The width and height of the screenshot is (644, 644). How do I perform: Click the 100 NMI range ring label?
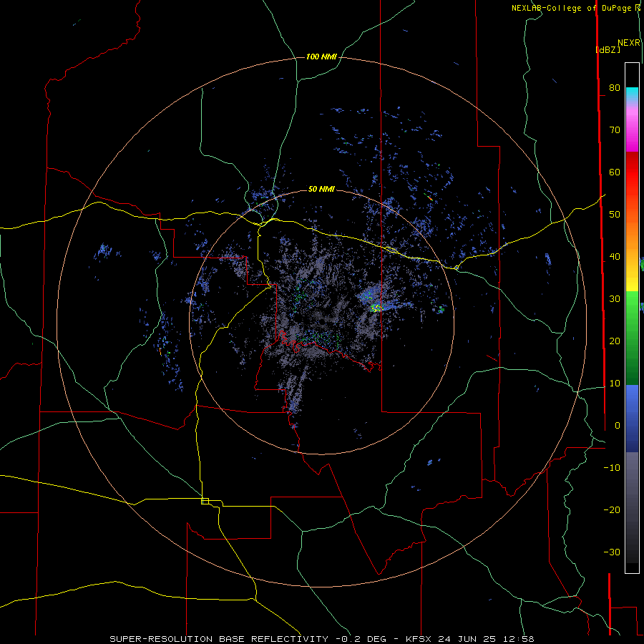(x=321, y=57)
